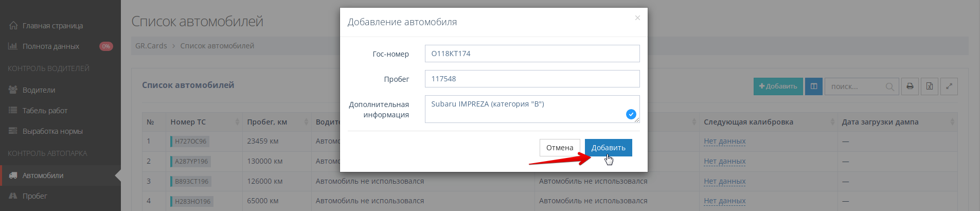
Task: Focus the Гос-номер input field
Action: [532, 54]
